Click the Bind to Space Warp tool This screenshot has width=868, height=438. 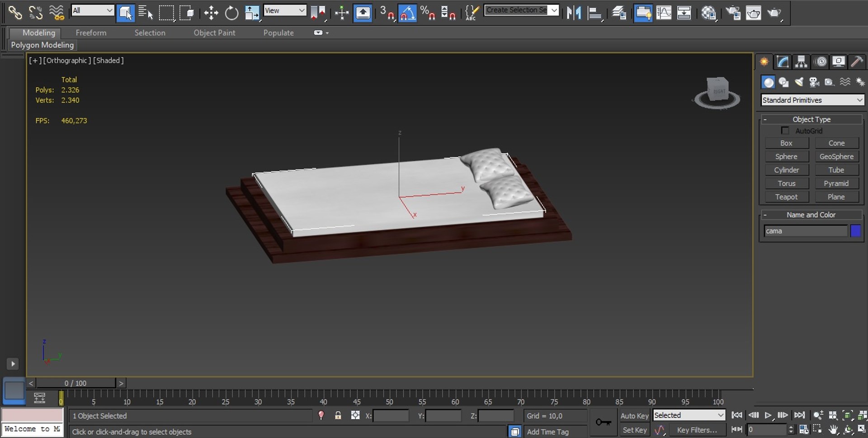pos(57,12)
